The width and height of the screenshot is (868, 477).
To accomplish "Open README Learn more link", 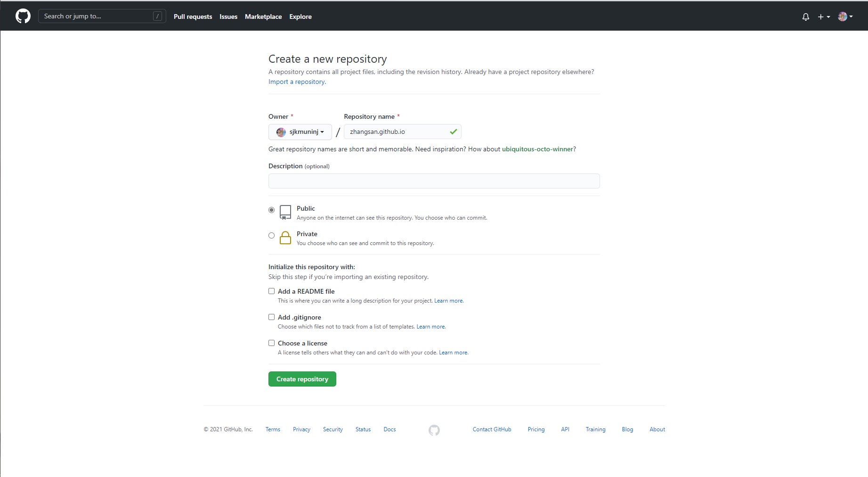I will point(449,301).
